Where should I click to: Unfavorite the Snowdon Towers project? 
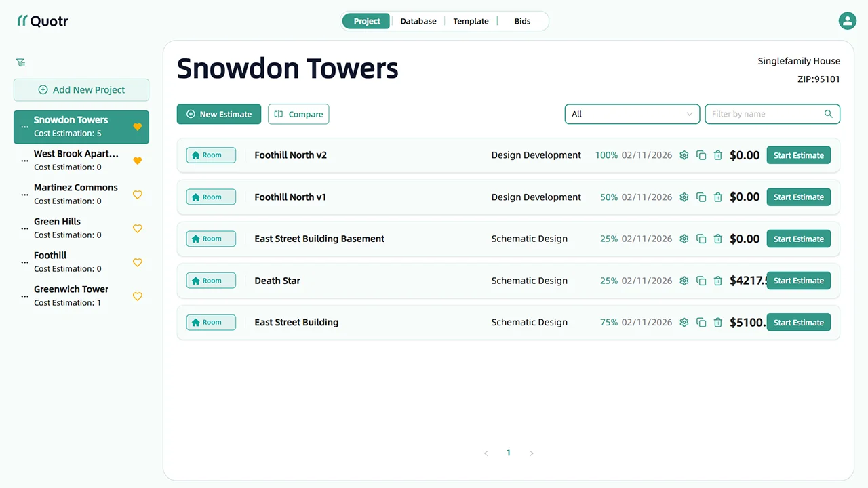(x=138, y=127)
